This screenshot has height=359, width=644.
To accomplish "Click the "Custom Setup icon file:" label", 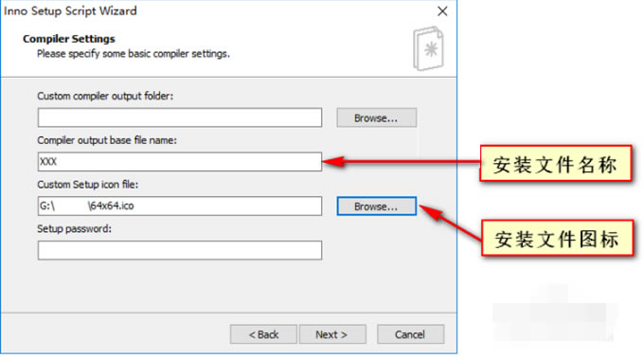I will coord(87,185).
